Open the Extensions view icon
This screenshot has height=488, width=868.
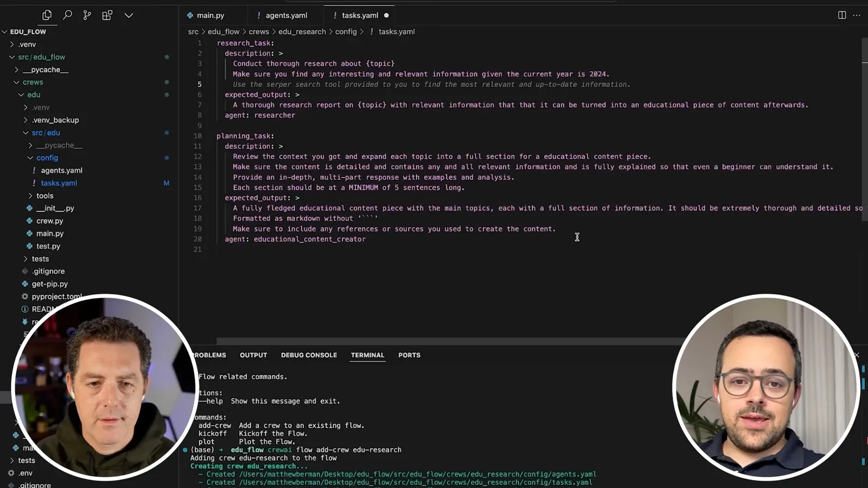pos(107,15)
